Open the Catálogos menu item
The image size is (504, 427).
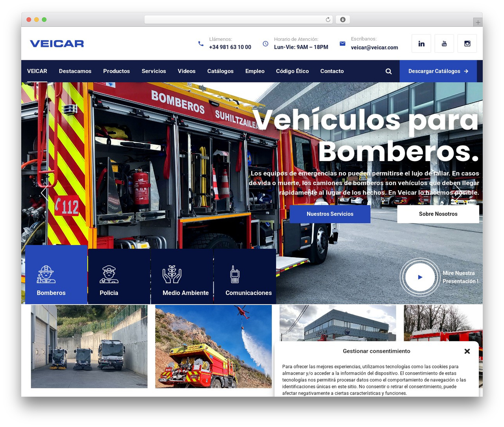tap(220, 71)
